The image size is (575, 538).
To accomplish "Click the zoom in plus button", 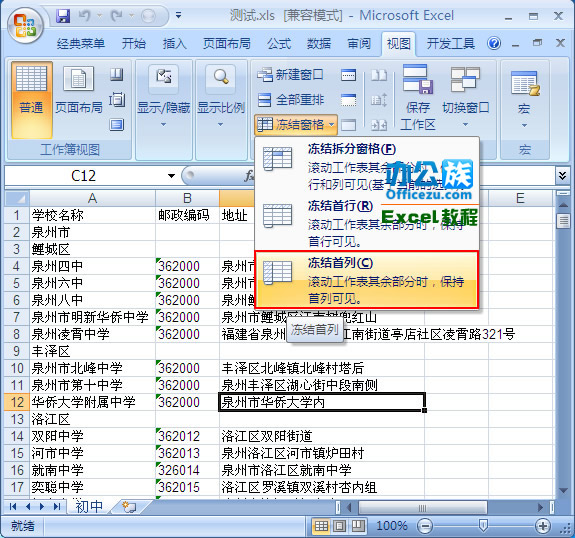I will 542,526.
